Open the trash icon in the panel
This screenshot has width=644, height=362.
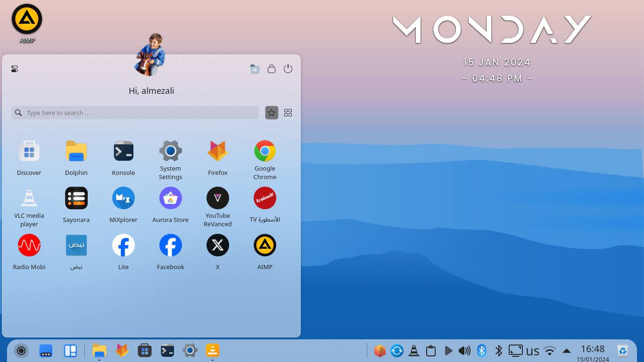coord(623,351)
